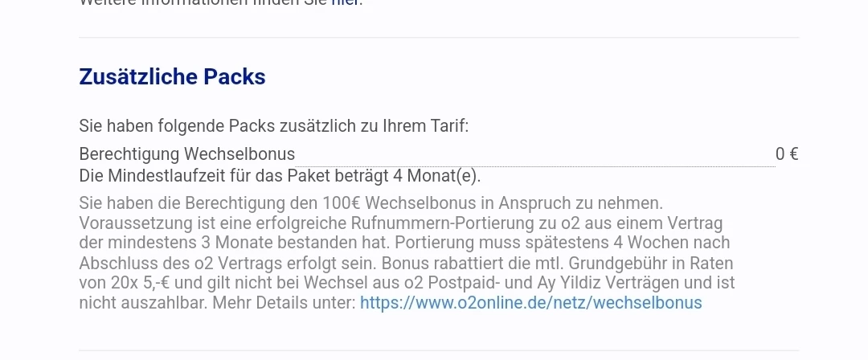Open the partially visible 'hier' link
Viewport: 868px width, 360px height.
[346, 2]
